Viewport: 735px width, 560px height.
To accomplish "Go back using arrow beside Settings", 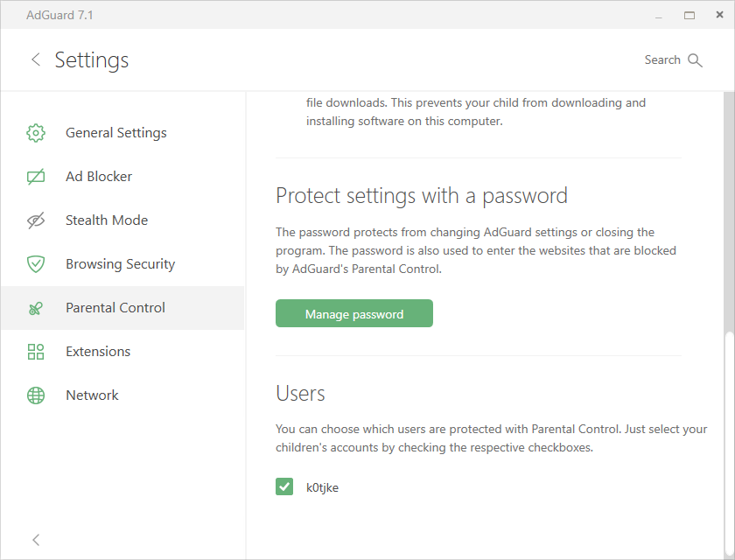I will 36,59.
